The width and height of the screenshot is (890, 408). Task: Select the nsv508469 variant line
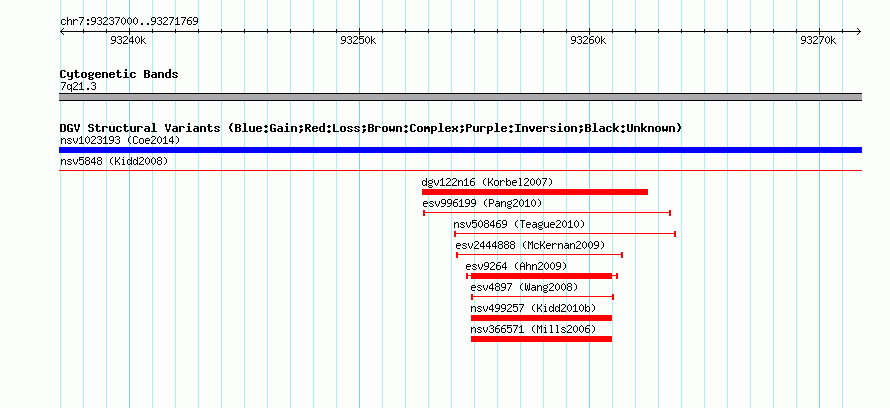tap(565, 234)
